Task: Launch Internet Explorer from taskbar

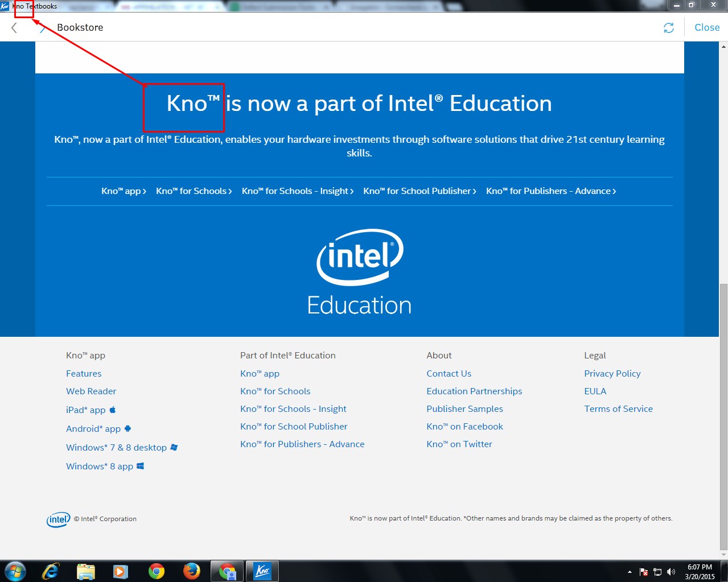Action: tap(51, 571)
